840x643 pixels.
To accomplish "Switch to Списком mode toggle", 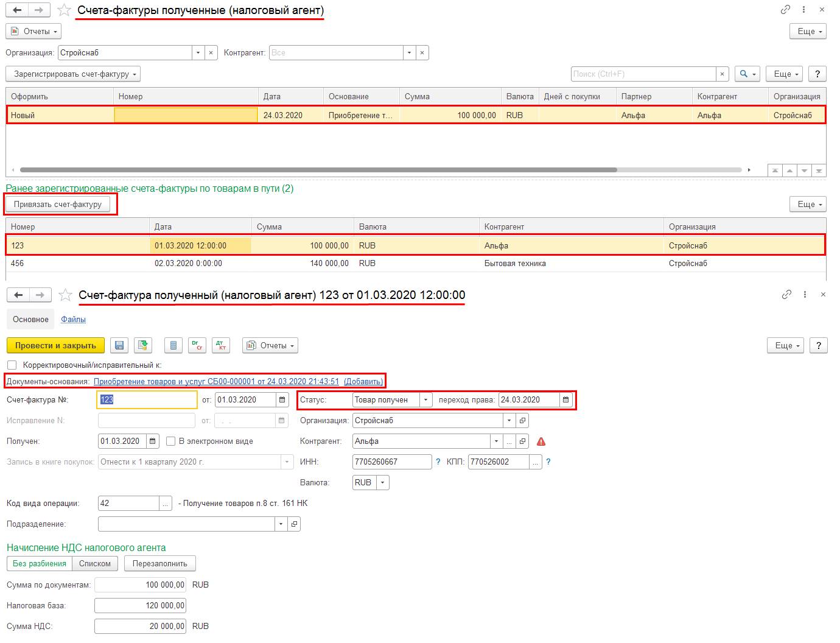I will click(95, 564).
